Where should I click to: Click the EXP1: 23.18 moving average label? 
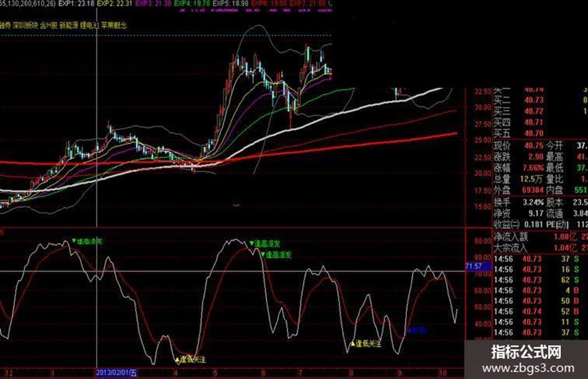click(x=77, y=3)
